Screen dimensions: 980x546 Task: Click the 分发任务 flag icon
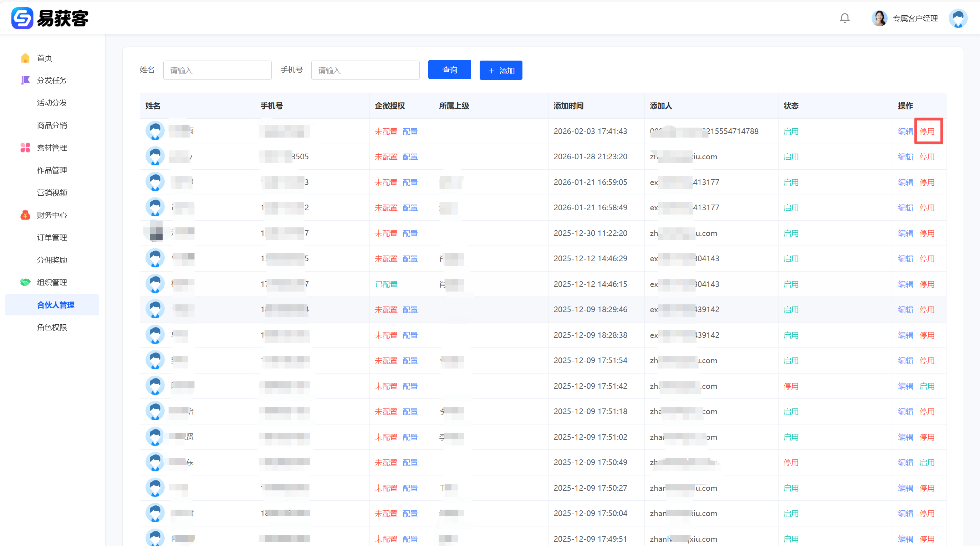point(25,80)
